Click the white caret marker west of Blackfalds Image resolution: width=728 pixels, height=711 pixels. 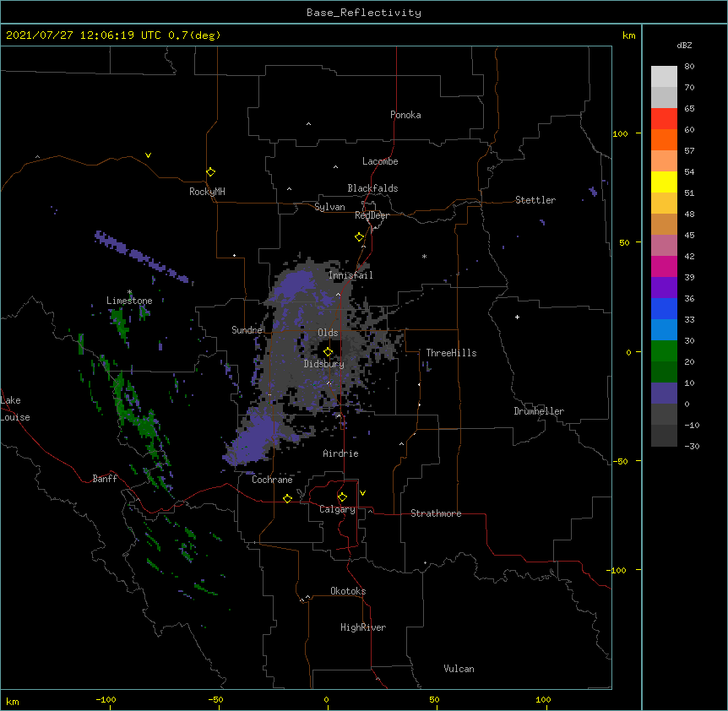click(289, 189)
